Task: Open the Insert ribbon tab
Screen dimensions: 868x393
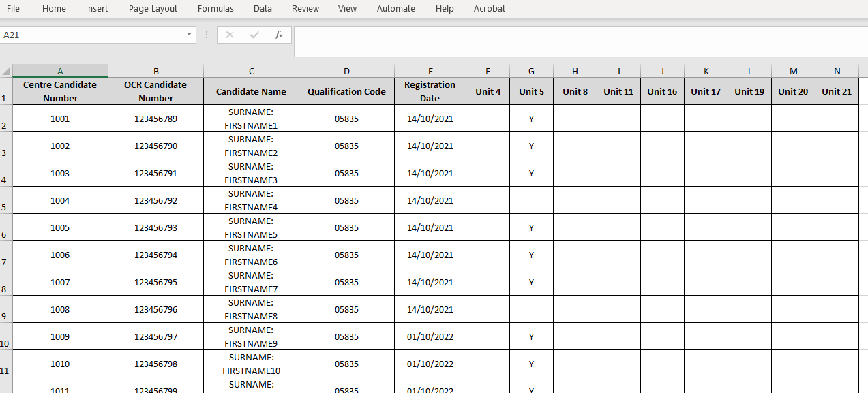Action: pyautogui.click(x=97, y=9)
